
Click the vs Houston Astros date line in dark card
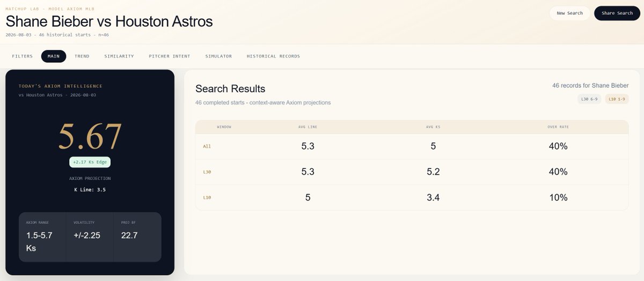[57, 95]
